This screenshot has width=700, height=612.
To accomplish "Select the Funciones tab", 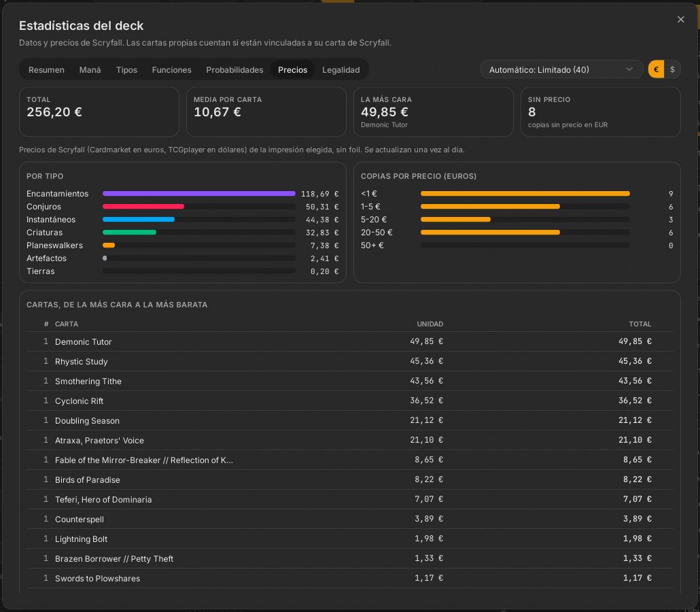I will 171,69.
